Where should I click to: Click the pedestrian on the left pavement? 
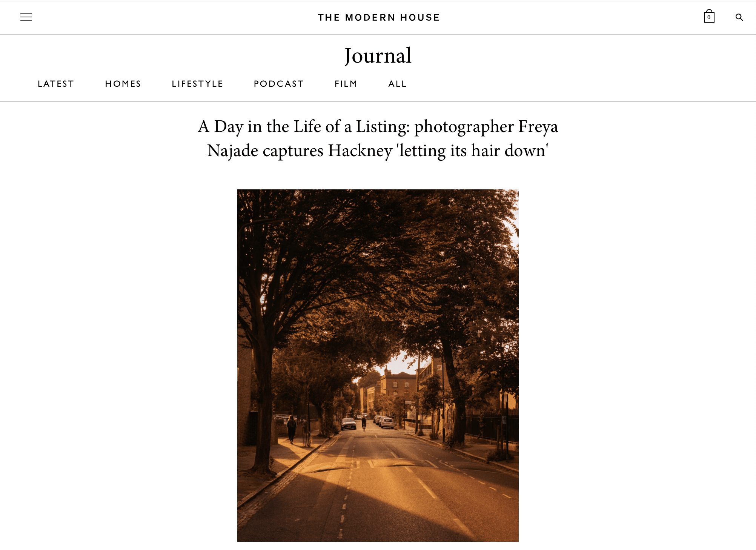point(292,429)
